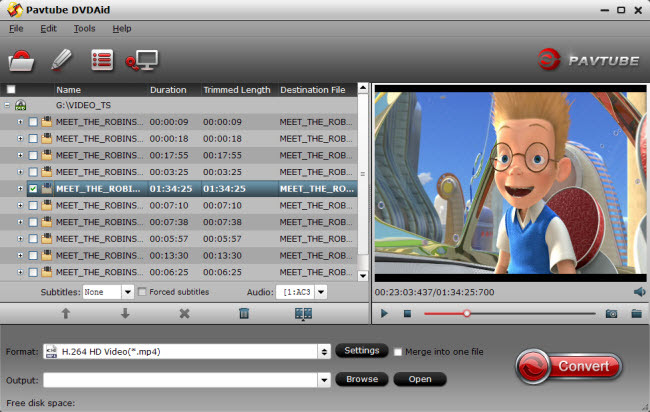Click the trash can clear list icon
This screenshot has width=650, height=412.
point(244,313)
